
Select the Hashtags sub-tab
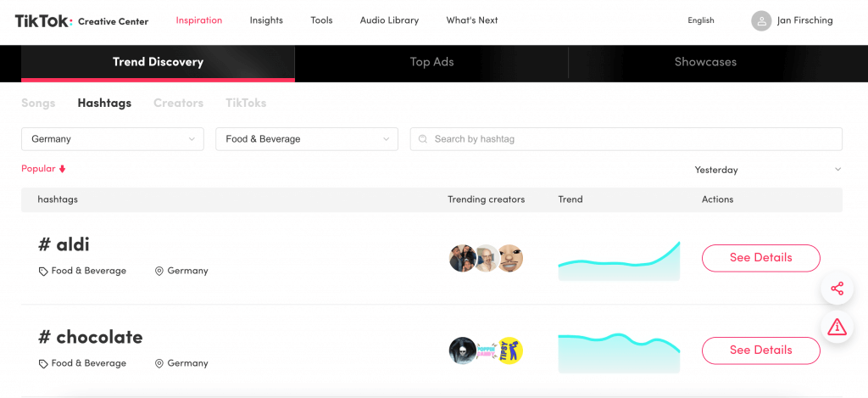tap(104, 103)
